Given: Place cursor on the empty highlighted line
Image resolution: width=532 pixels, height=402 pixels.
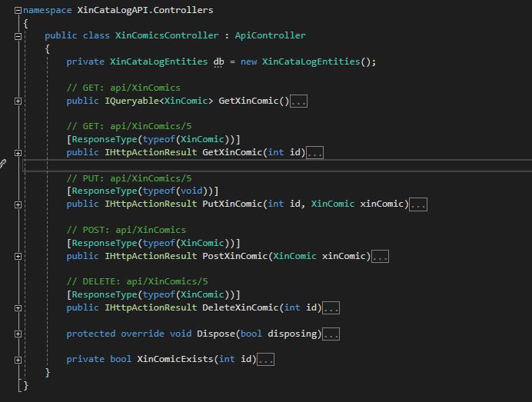Looking at the screenshot, I should [x=277, y=165].
